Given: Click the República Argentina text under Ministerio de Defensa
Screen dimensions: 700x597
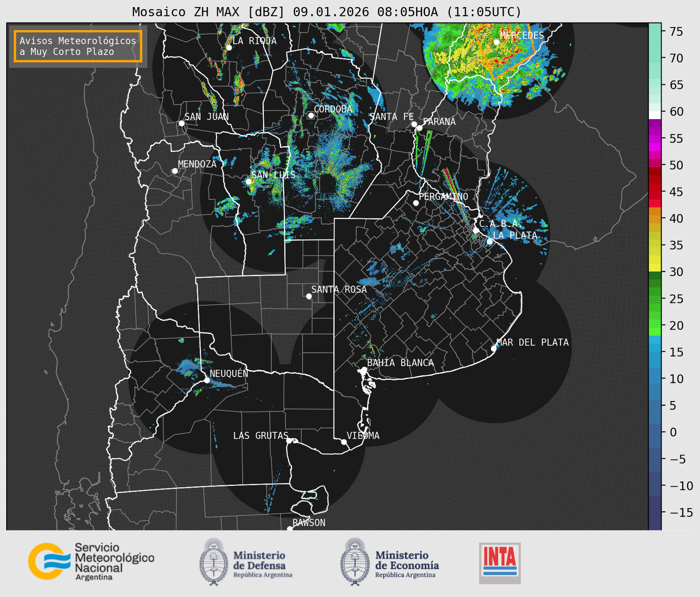Looking at the screenshot, I should click(x=263, y=575).
